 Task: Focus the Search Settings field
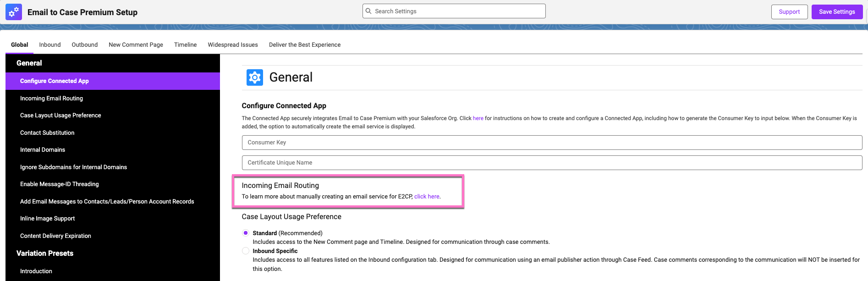pyautogui.click(x=454, y=11)
